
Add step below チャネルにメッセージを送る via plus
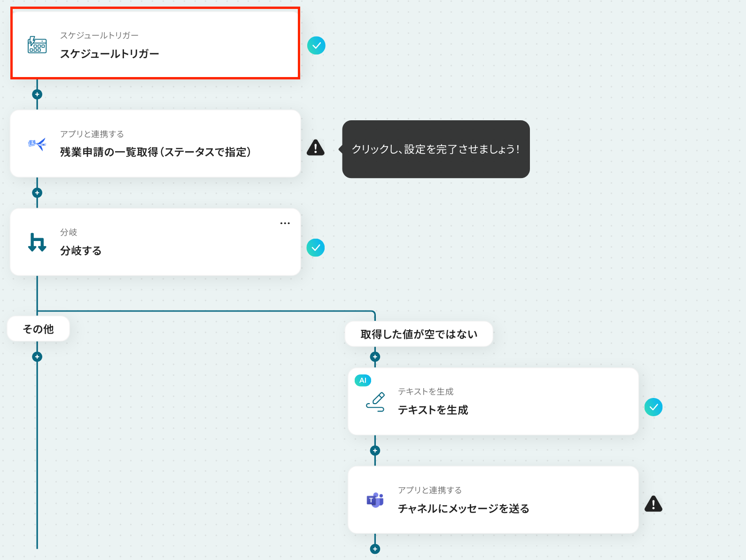tap(375, 549)
